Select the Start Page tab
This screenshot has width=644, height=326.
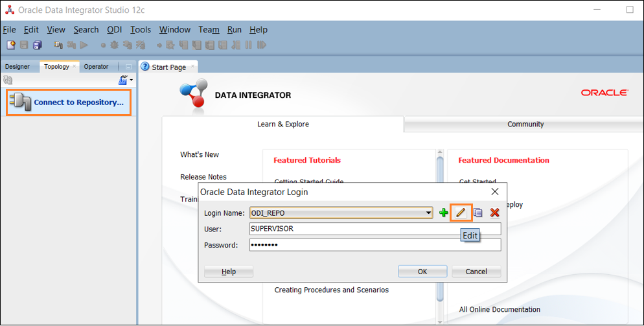coord(169,67)
